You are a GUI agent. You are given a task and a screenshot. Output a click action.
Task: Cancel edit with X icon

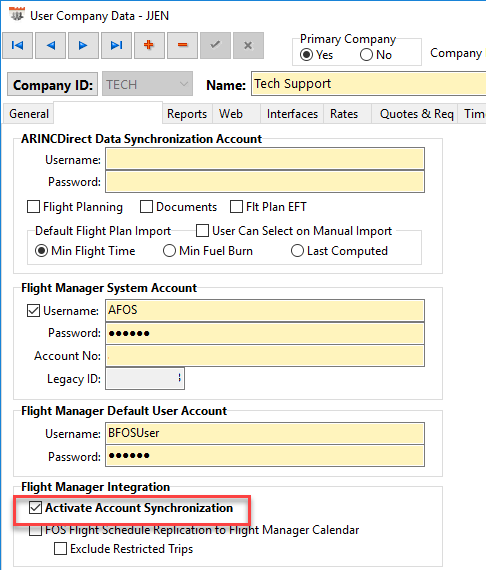pyautogui.click(x=248, y=45)
